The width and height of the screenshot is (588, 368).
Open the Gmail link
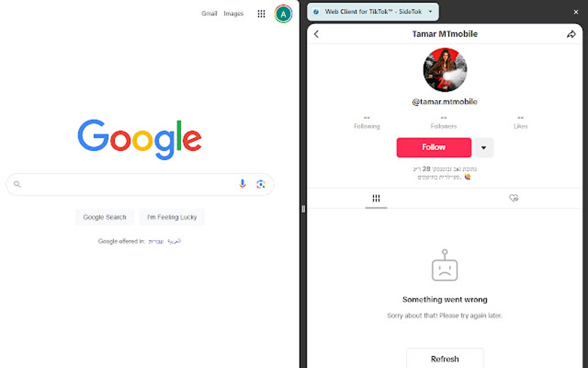209,13
